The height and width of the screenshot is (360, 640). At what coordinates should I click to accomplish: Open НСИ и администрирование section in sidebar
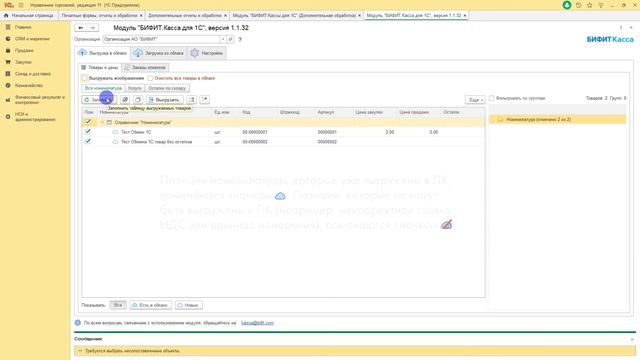pos(35,117)
